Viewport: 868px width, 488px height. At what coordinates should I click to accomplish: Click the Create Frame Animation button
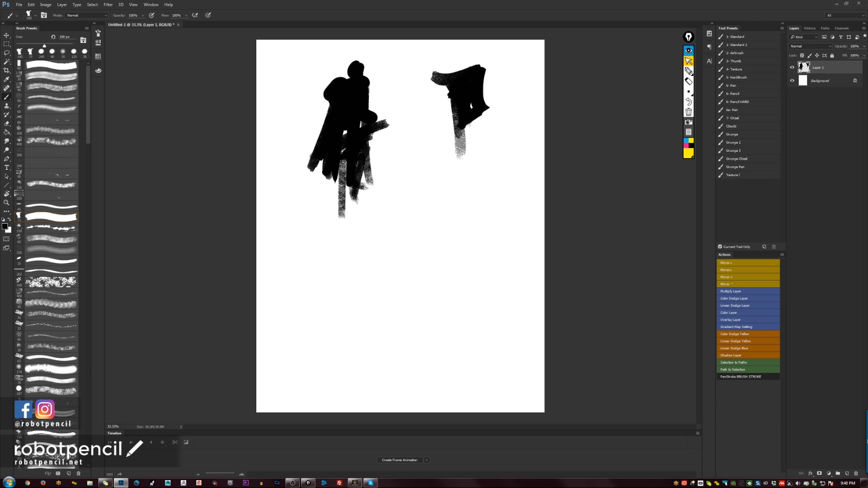399,460
